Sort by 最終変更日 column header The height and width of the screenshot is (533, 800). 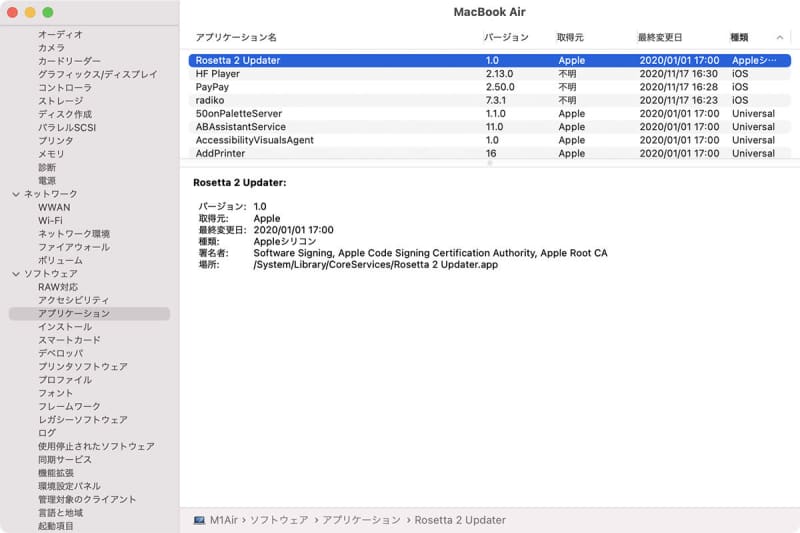click(x=660, y=37)
